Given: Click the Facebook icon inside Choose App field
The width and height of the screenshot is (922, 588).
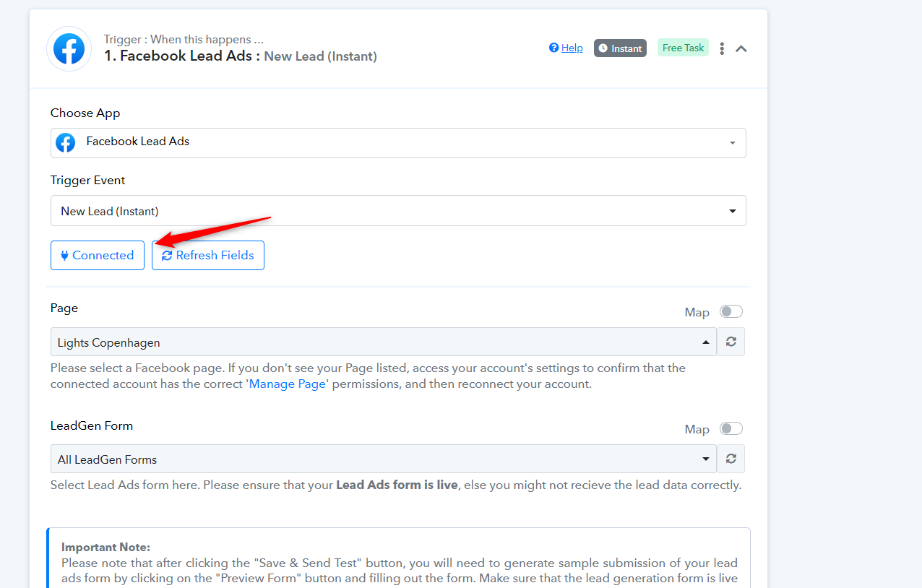Looking at the screenshot, I should pyautogui.click(x=66, y=142).
